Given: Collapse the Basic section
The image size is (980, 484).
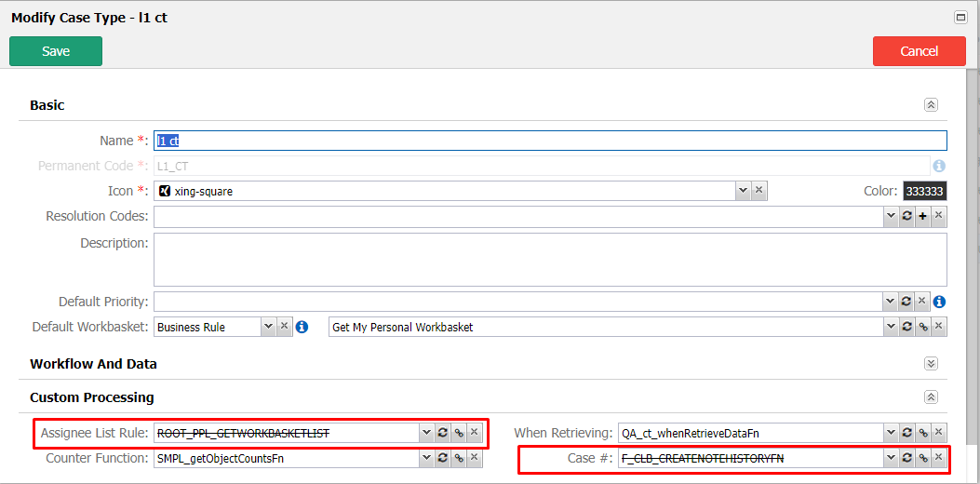Looking at the screenshot, I should 932,105.
